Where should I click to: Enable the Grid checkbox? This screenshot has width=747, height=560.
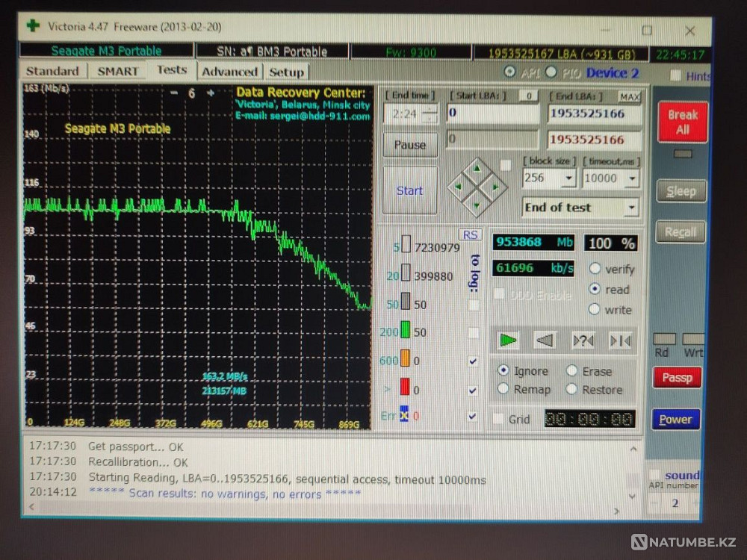[x=498, y=420]
